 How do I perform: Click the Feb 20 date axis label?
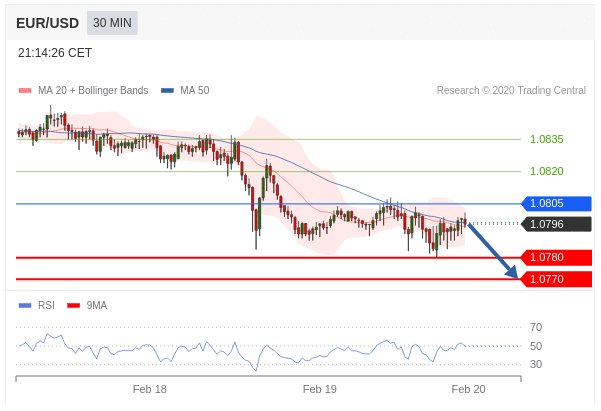tap(468, 390)
